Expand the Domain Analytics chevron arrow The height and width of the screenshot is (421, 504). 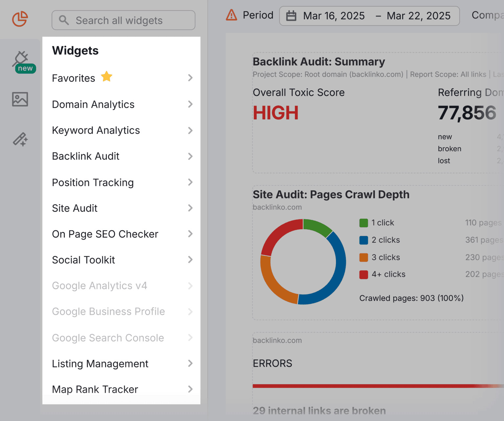pos(190,104)
